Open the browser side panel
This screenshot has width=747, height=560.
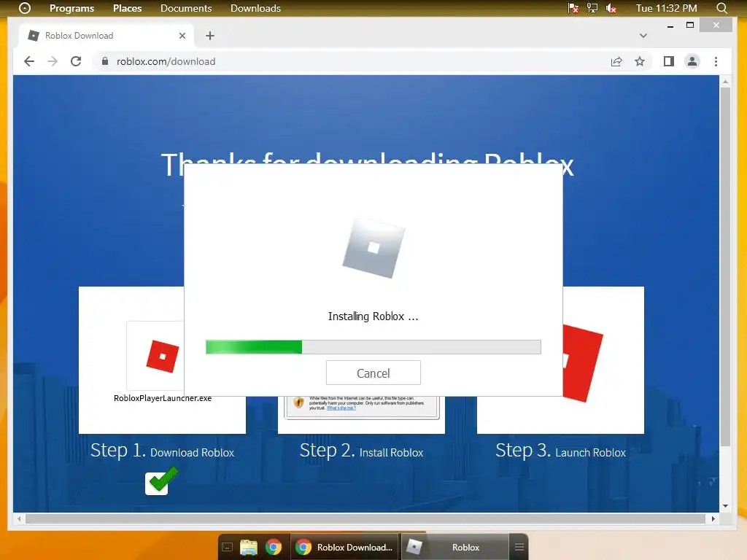[x=669, y=61]
